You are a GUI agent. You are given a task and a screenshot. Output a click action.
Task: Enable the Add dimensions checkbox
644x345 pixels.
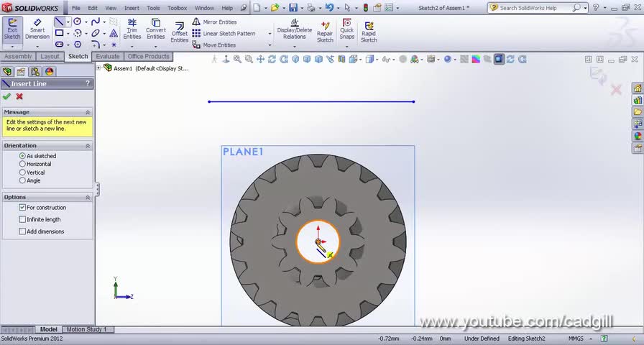22,231
